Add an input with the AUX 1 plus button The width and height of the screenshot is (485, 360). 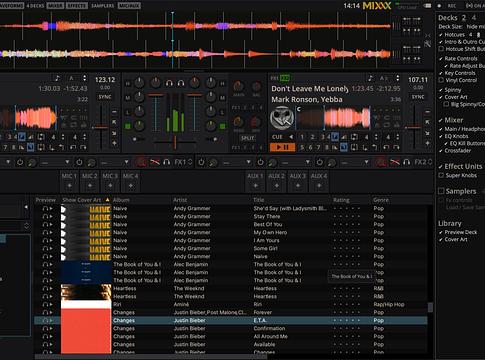pos(255,186)
